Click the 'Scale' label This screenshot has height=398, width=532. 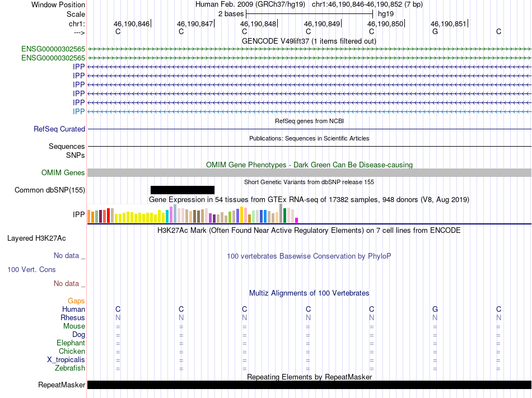(x=76, y=14)
